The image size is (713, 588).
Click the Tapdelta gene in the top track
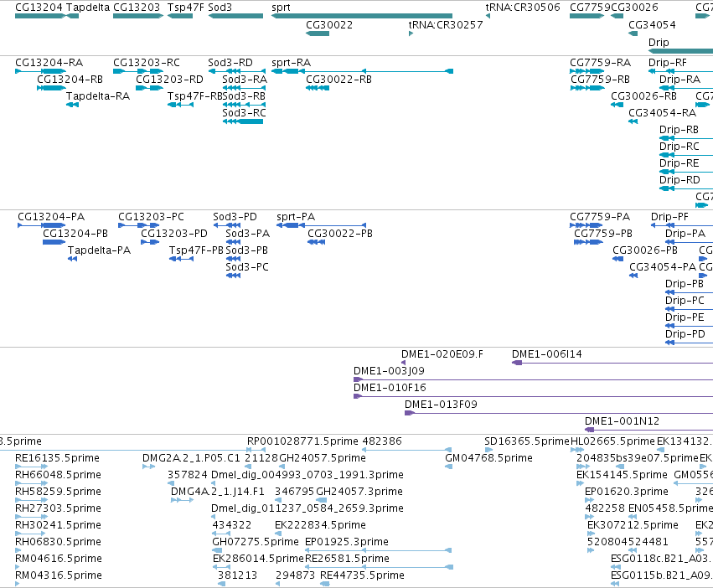72,16
